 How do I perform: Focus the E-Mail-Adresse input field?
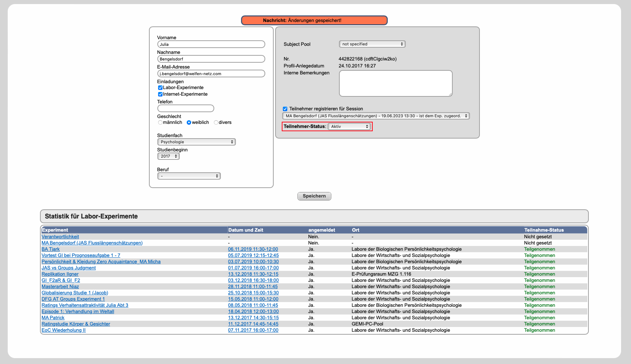click(x=211, y=74)
